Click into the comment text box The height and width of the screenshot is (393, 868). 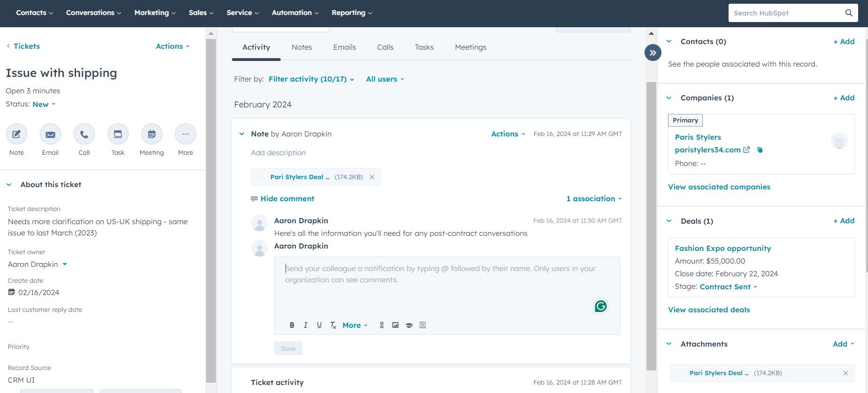pos(447,286)
